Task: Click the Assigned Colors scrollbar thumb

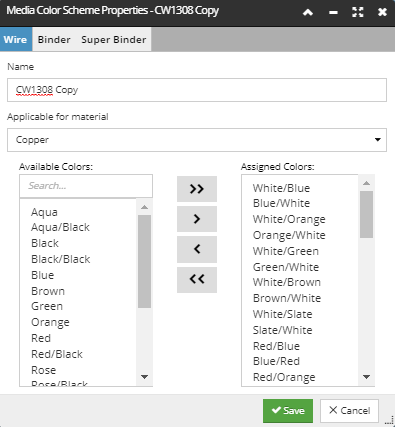Action: pos(366,214)
